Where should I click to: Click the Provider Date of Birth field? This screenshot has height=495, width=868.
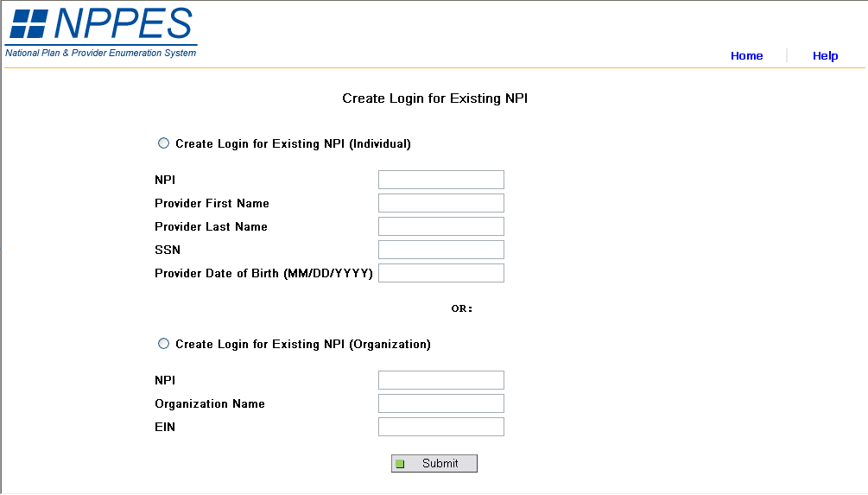pos(441,273)
